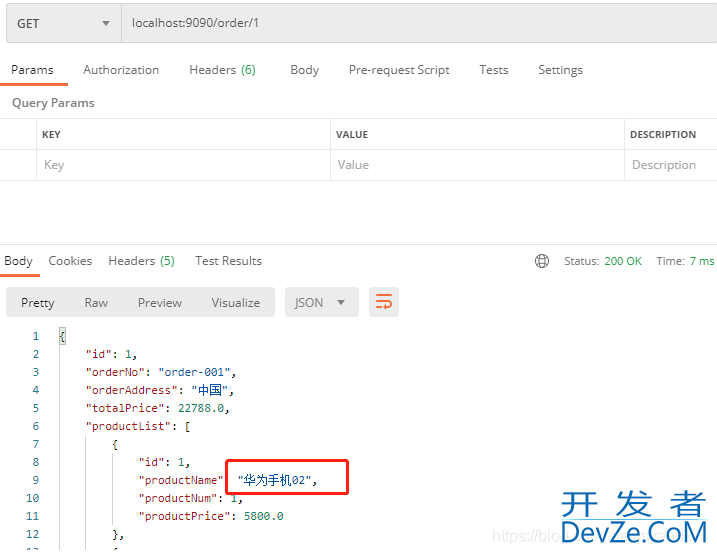Image resolution: width=717 pixels, height=554 pixels.
Task: Click the network globe icon
Action: pyautogui.click(x=542, y=261)
